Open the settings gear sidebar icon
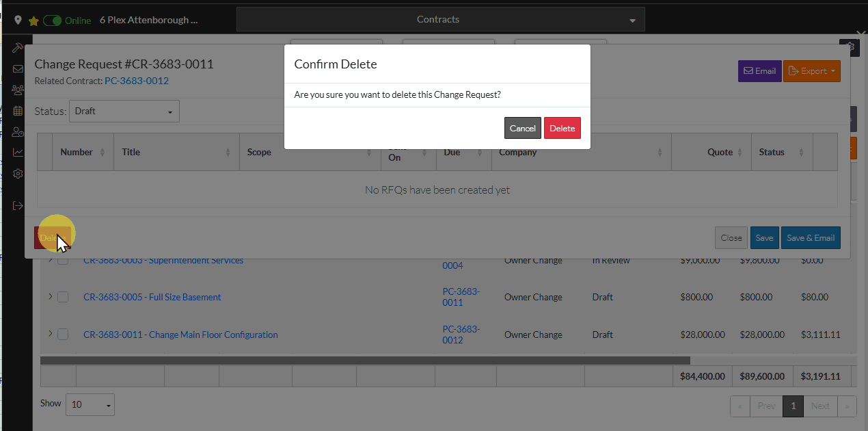Image resolution: width=868 pixels, height=431 pixels. click(x=18, y=174)
